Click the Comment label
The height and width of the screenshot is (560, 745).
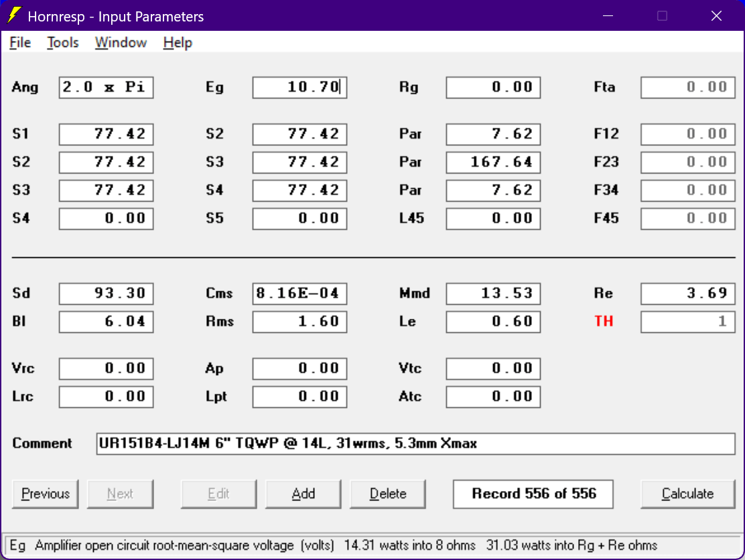(42, 443)
